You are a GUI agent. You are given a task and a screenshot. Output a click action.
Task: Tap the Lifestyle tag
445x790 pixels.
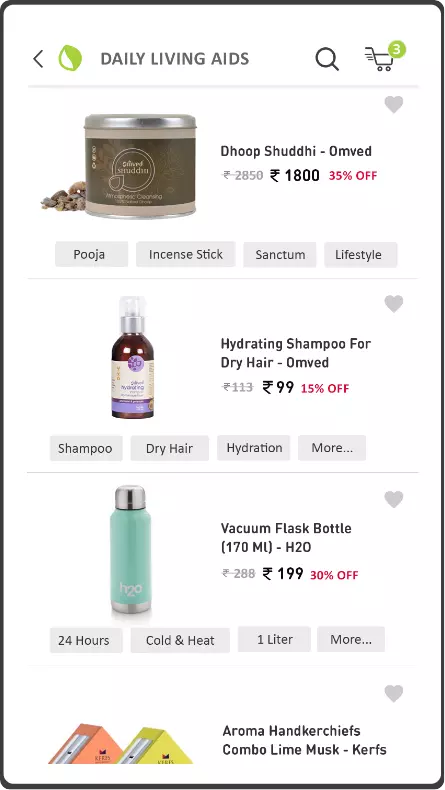pyautogui.click(x=360, y=254)
